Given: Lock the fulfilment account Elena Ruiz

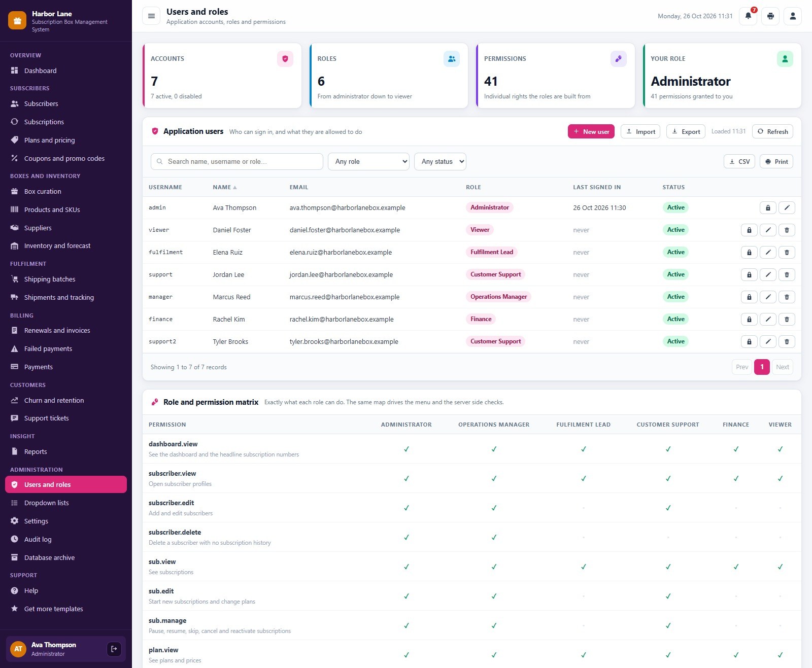Looking at the screenshot, I should (x=749, y=252).
